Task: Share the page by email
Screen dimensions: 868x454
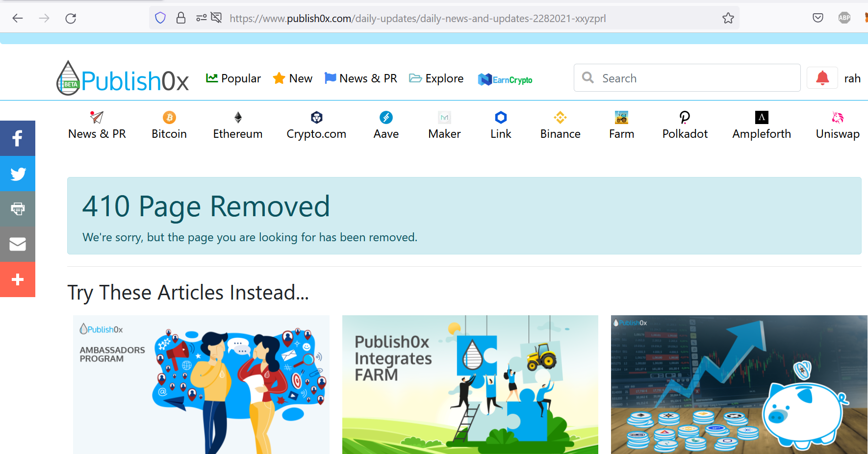Action: (x=18, y=244)
